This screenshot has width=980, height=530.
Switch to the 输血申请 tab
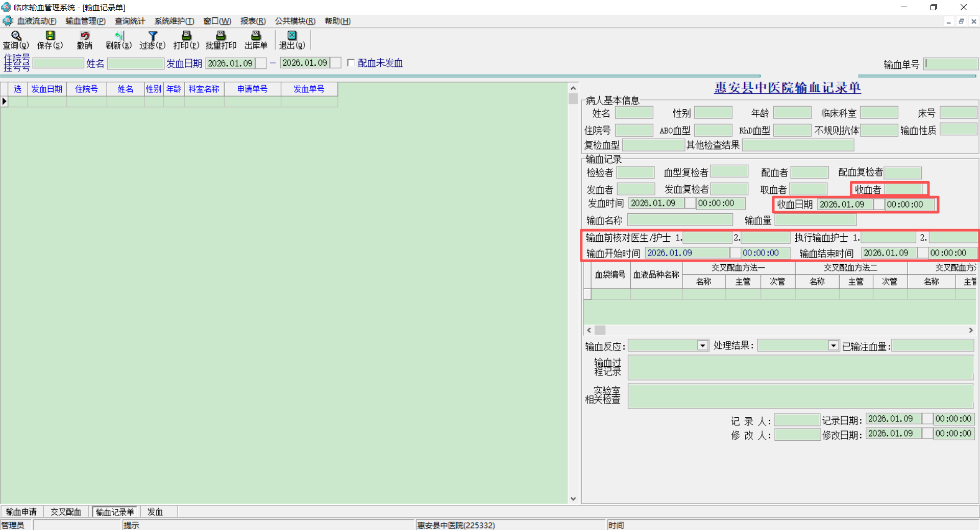(x=21, y=512)
